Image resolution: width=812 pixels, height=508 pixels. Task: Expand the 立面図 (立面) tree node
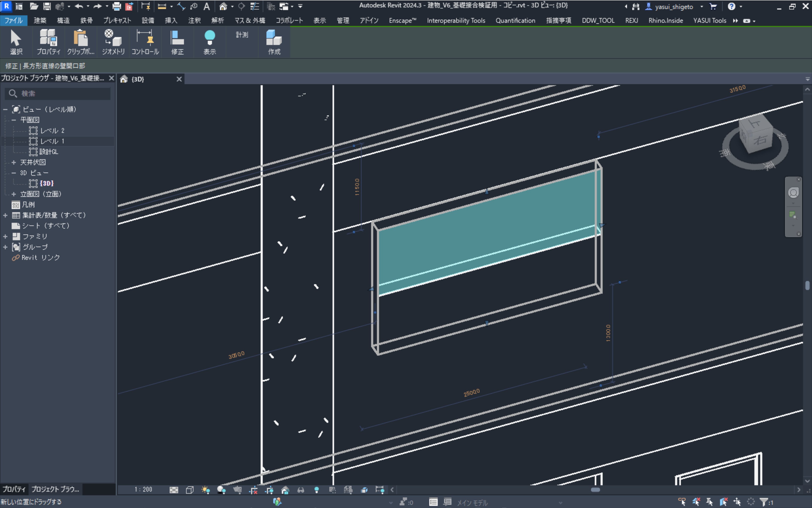tap(14, 194)
